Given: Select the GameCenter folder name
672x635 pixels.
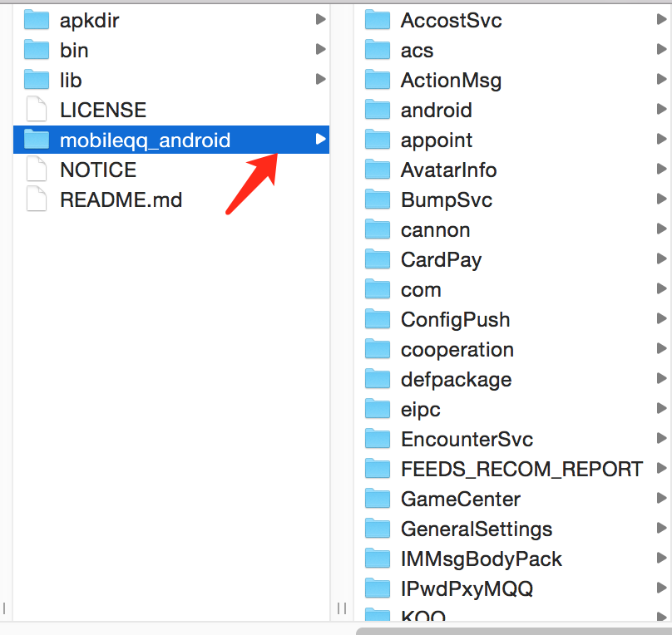Looking at the screenshot, I should point(461,500).
